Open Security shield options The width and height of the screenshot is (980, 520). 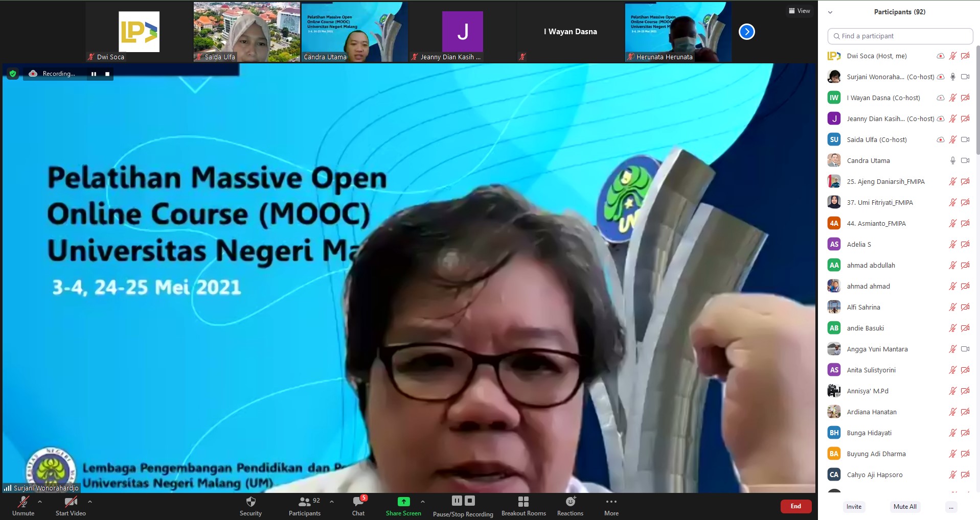pos(250,506)
